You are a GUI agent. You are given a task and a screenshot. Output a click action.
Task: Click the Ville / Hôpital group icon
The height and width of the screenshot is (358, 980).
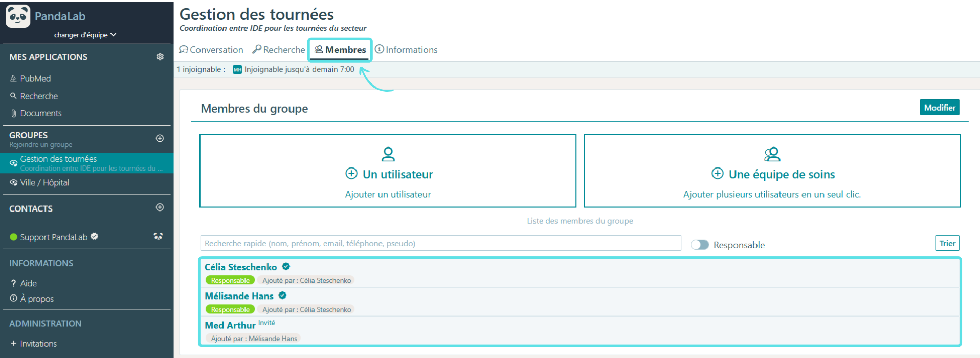[x=13, y=182]
